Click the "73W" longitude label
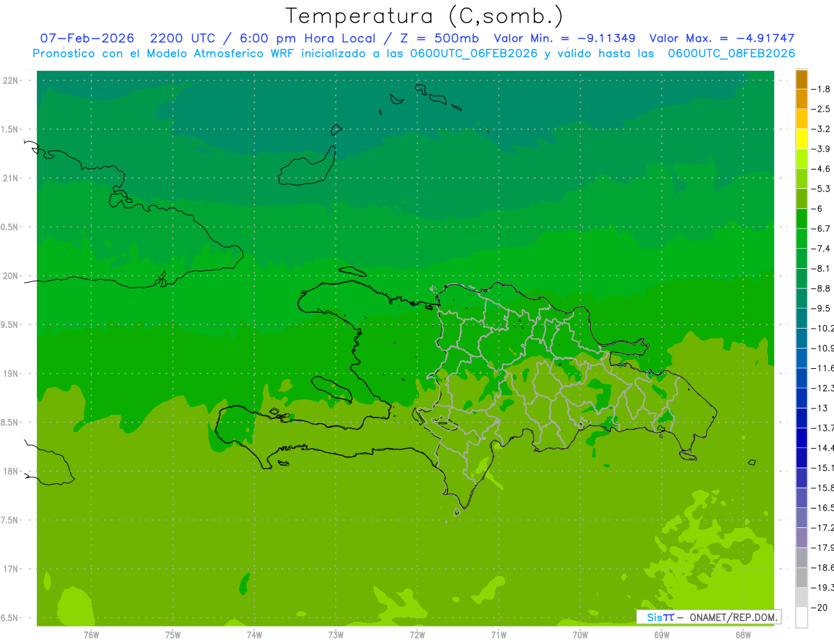This screenshot has width=834, height=644. tap(336, 635)
